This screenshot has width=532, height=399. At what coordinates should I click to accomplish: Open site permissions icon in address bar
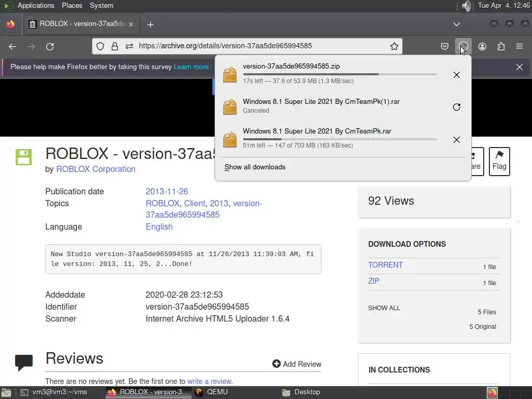coord(129,46)
